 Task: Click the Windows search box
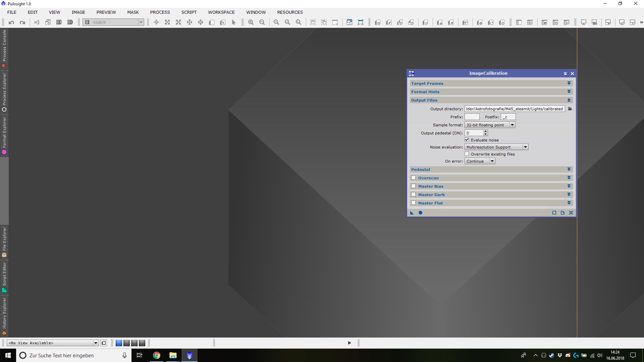point(74,355)
